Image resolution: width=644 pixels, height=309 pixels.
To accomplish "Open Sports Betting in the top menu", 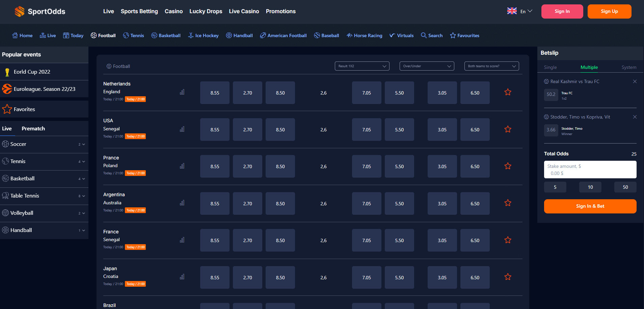I will [139, 11].
